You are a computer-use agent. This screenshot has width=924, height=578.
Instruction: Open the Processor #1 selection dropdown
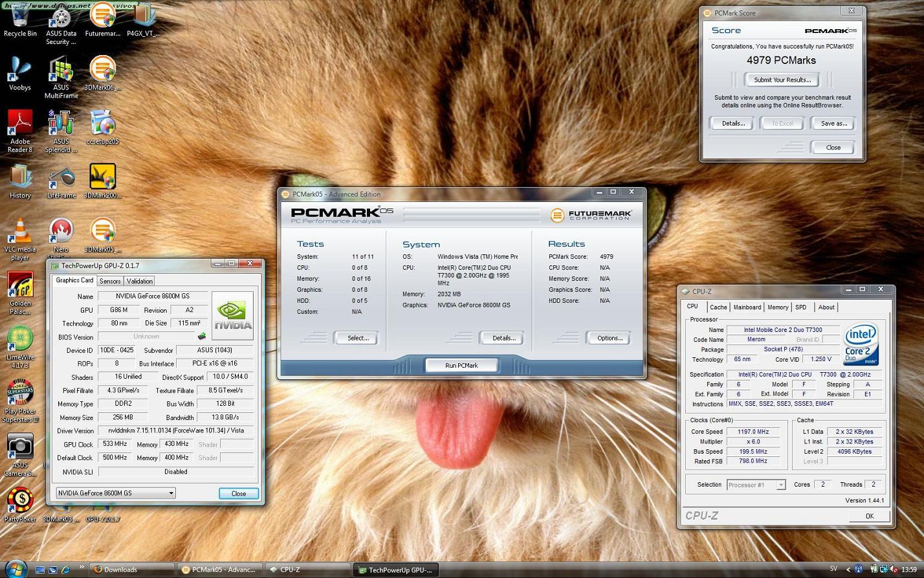pyautogui.click(x=756, y=485)
